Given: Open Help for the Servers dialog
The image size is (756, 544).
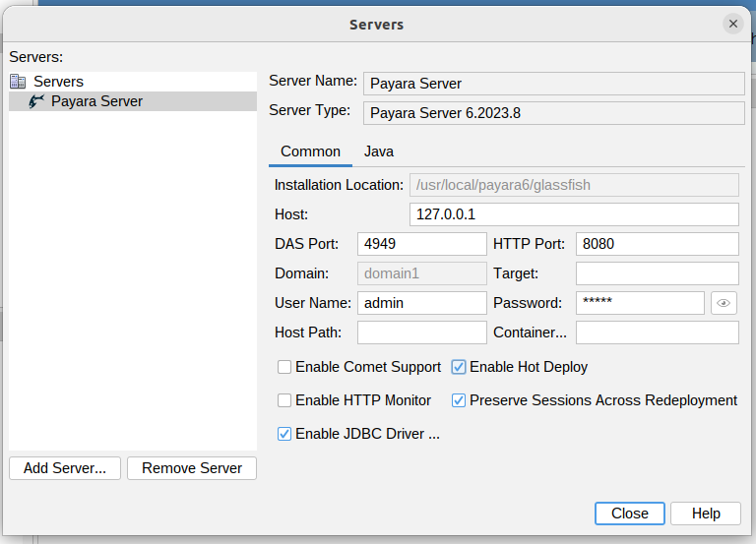Looking at the screenshot, I should pyautogui.click(x=706, y=514).
